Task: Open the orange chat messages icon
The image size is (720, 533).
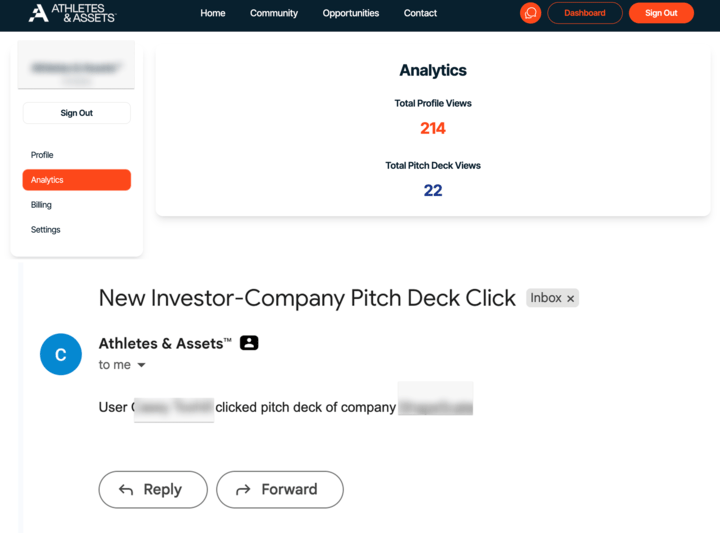Action: pos(531,13)
